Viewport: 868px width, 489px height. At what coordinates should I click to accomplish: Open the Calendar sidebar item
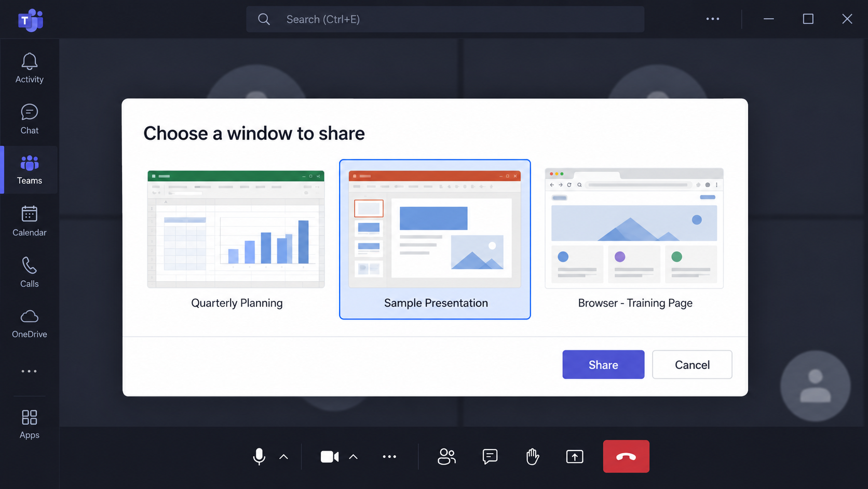click(x=29, y=221)
